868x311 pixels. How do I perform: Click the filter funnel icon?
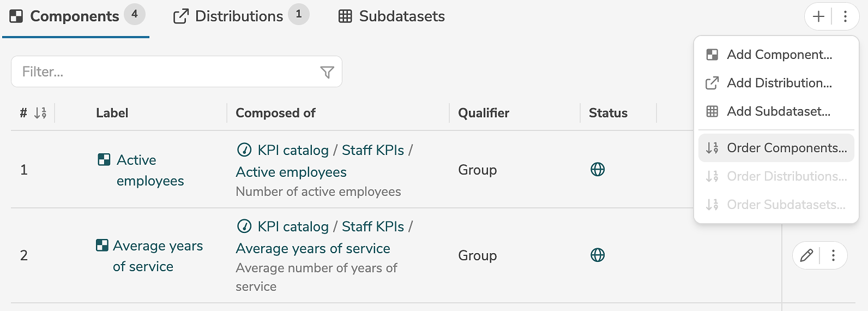(327, 72)
